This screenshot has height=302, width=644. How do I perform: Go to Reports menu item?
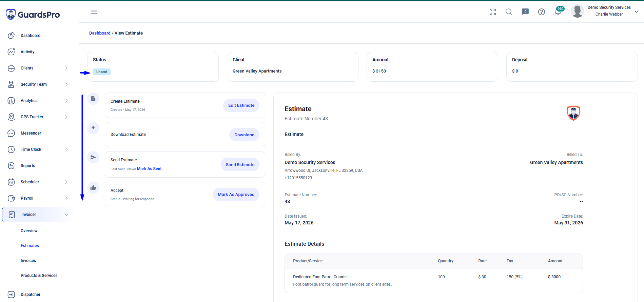28,166
